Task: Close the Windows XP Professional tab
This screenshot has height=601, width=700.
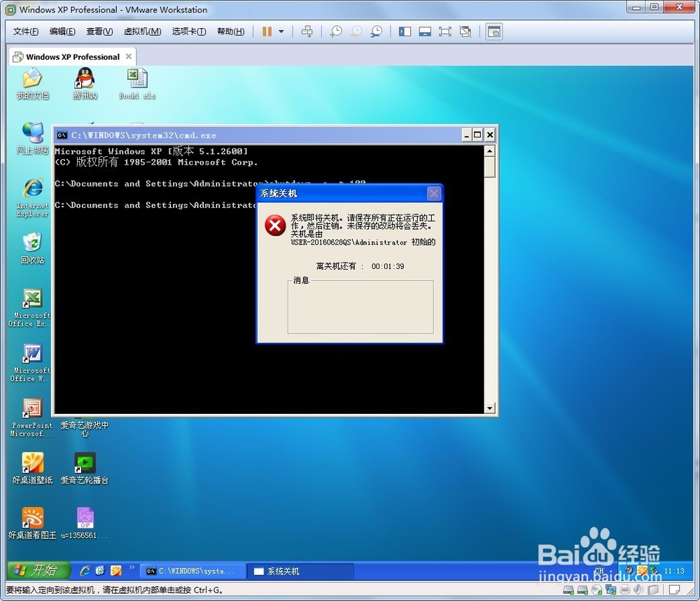Action: coord(129,56)
